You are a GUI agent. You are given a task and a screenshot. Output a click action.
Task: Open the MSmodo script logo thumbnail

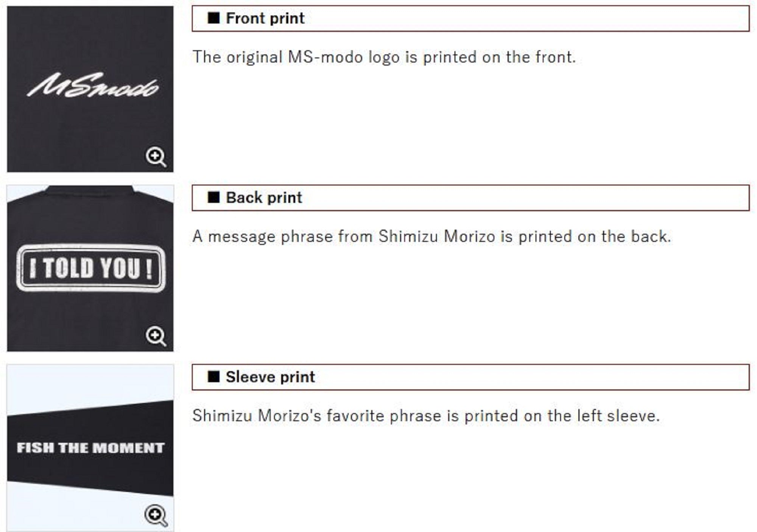90,89
